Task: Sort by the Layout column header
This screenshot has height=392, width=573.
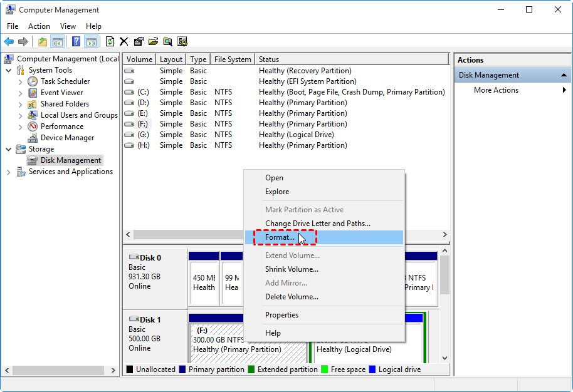Action: pos(171,59)
